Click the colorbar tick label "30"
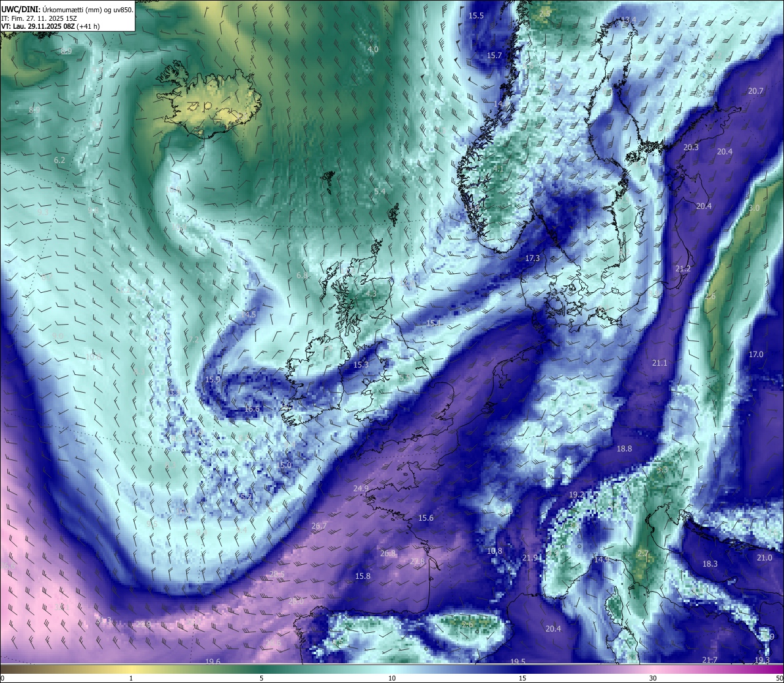Viewport: 784px width, 683px height. click(x=653, y=678)
